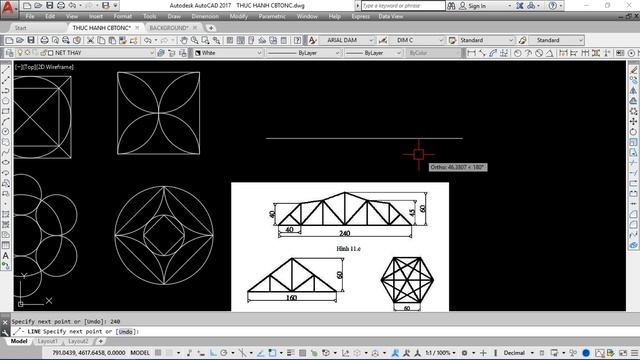Image resolution: width=640 pixels, height=360 pixels.
Task: Click the 2D Wireframe visual style label
Action: pyautogui.click(x=56, y=67)
